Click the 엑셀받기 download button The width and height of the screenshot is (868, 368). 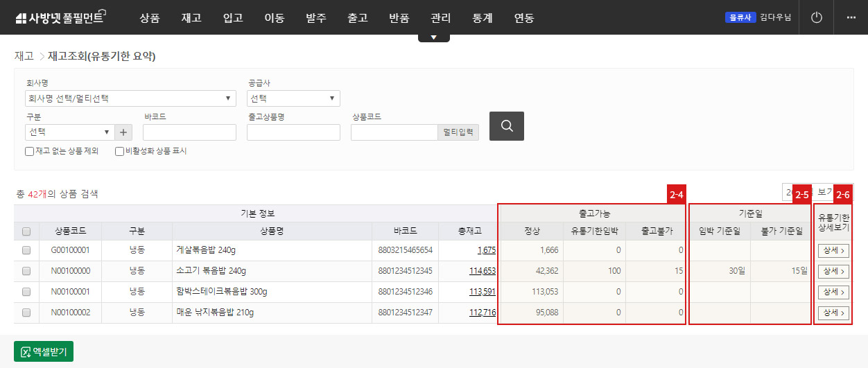tap(44, 351)
